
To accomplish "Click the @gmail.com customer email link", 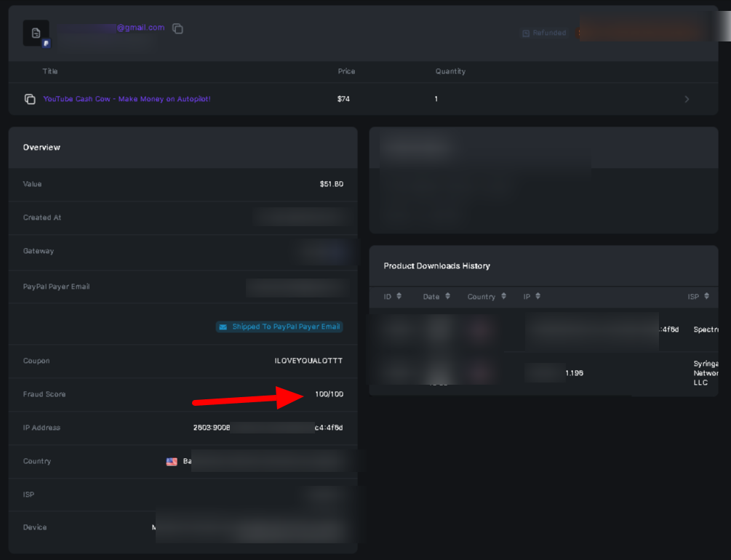I will pyautogui.click(x=140, y=28).
